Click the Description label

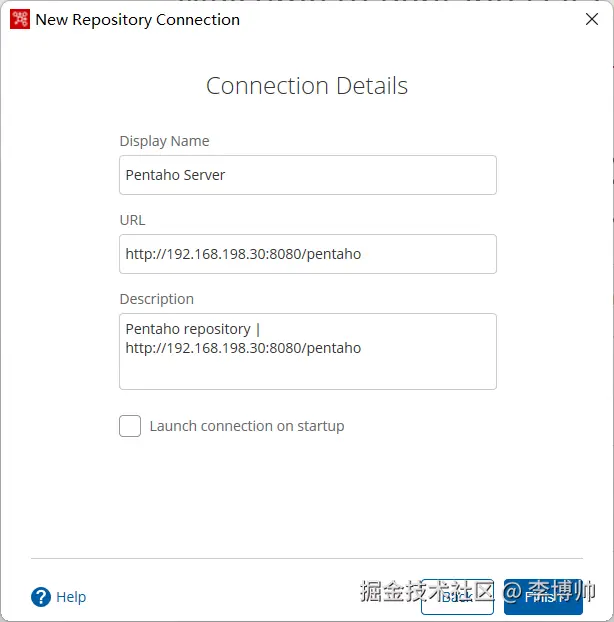pyautogui.click(x=156, y=299)
